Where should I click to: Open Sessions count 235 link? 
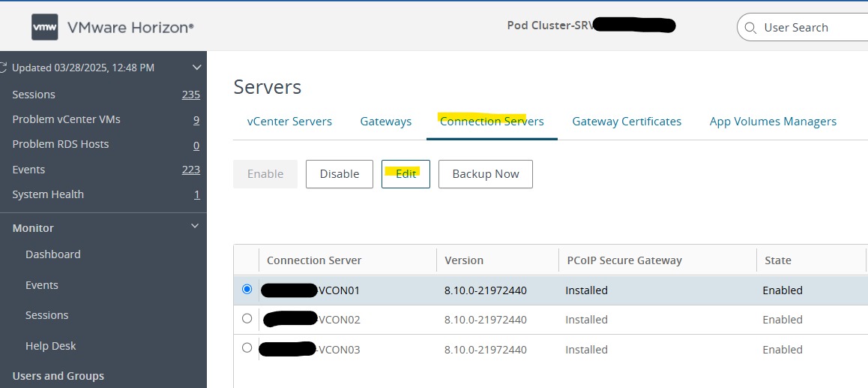(191, 95)
